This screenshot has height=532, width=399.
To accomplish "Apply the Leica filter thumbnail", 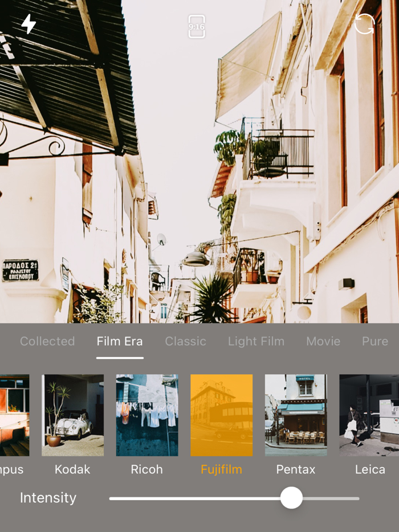I will [x=369, y=415].
